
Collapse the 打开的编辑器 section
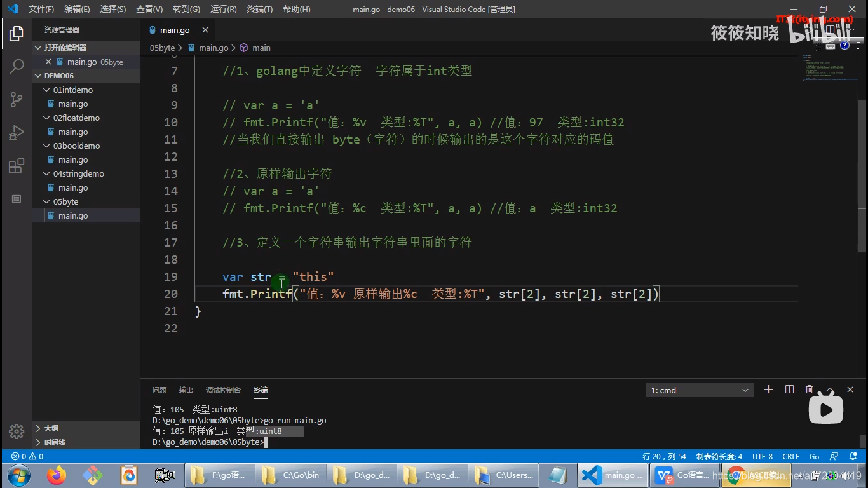click(x=86, y=48)
